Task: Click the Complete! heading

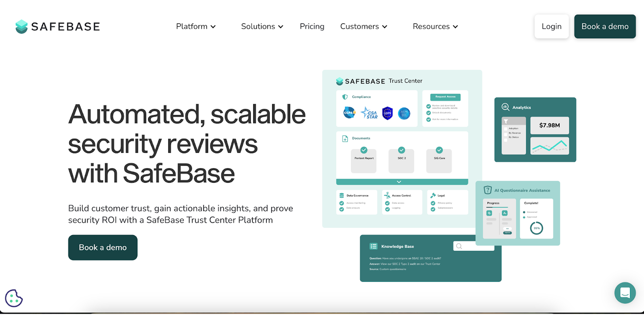Action: click(531, 203)
